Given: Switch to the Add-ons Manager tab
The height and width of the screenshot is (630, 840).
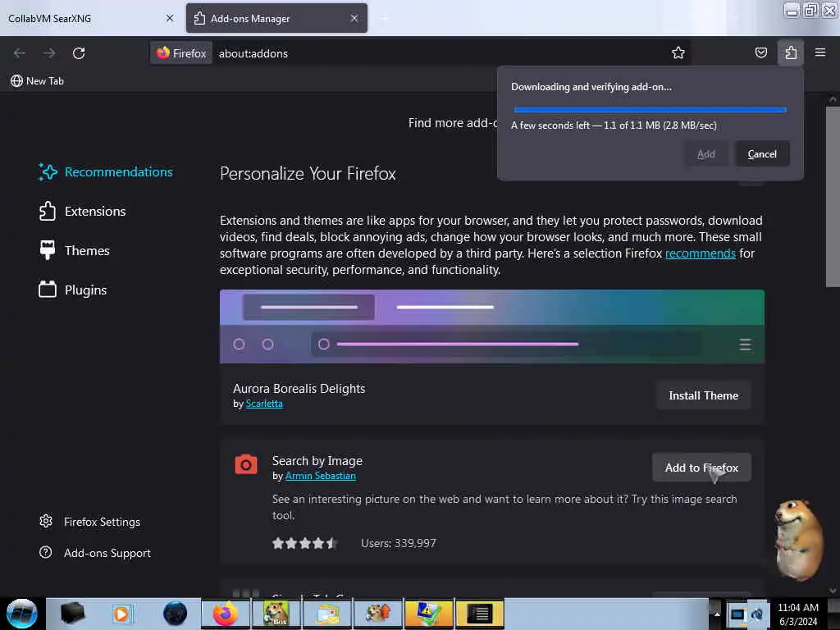Looking at the screenshot, I should (276, 18).
